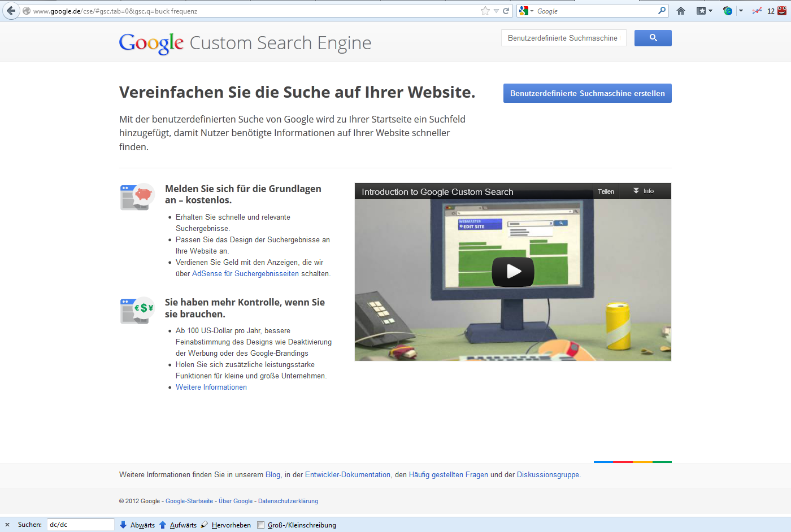Image resolution: width=791 pixels, height=532 pixels.
Task: Click the Teilen button on the video
Action: tap(606, 191)
